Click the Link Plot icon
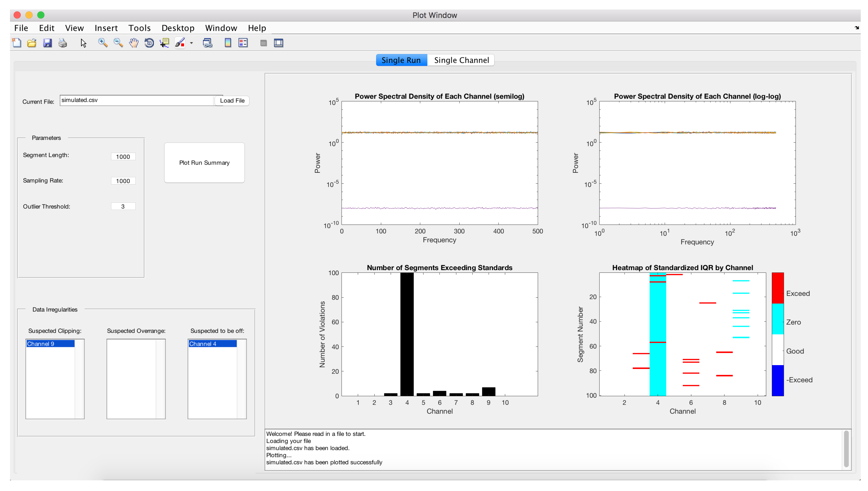The width and height of the screenshot is (868, 491). pos(207,43)
